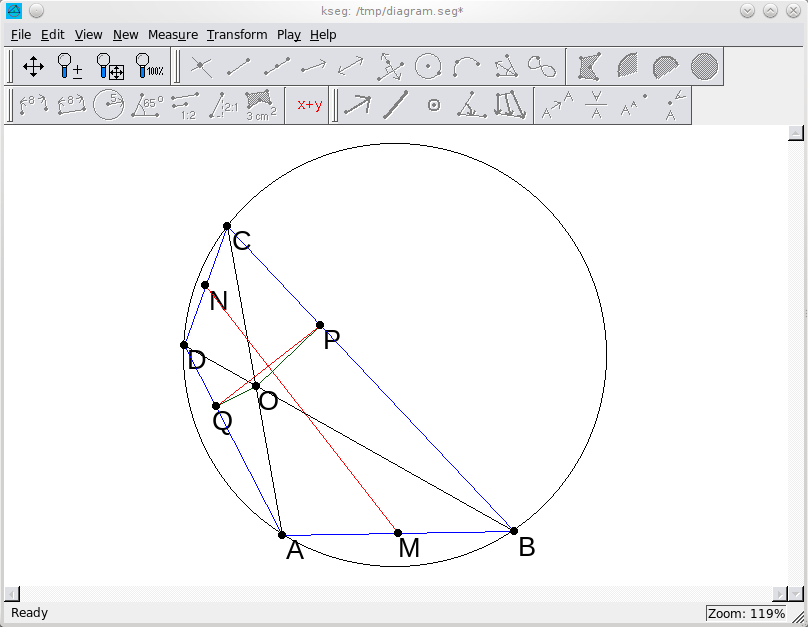Image resolution: width=808 pixels, height=627 pixels.
Task: Reset zoom to 100% tool
Action: (149, 67)
